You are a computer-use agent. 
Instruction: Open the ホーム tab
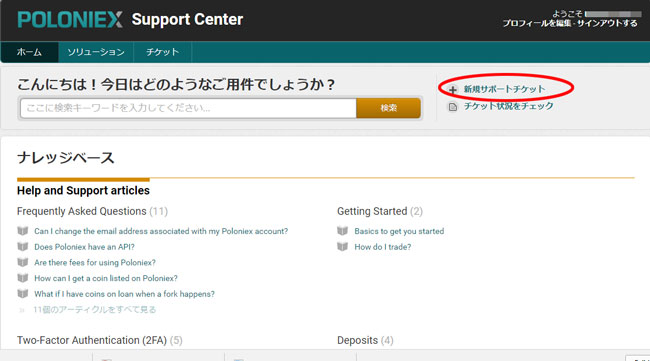(29, 52)
